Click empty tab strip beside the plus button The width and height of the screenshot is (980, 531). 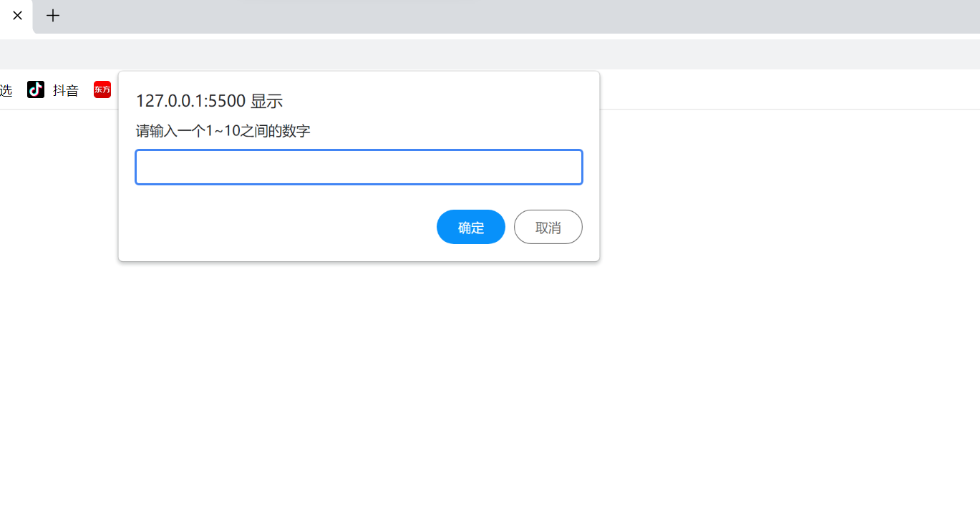[501, 16]
